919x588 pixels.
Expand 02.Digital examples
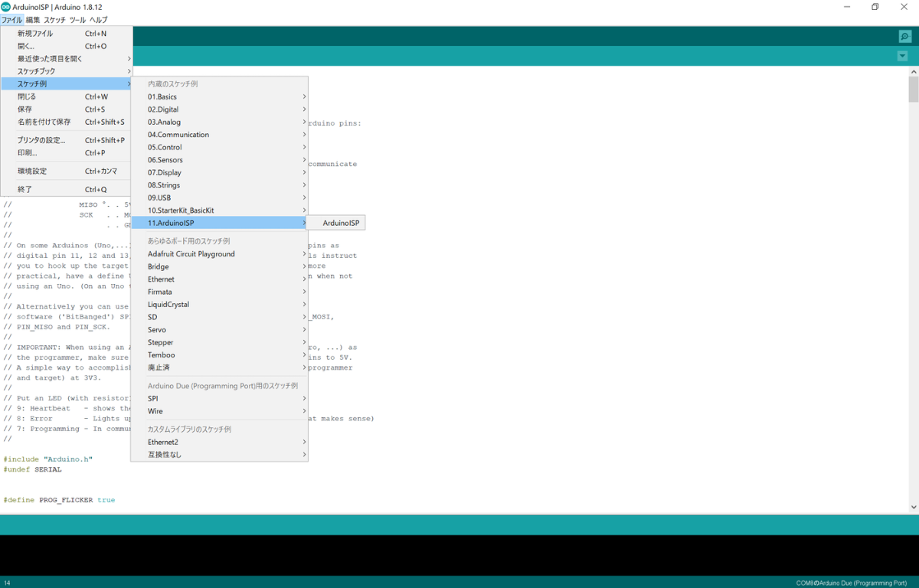[x=220, y=109]
